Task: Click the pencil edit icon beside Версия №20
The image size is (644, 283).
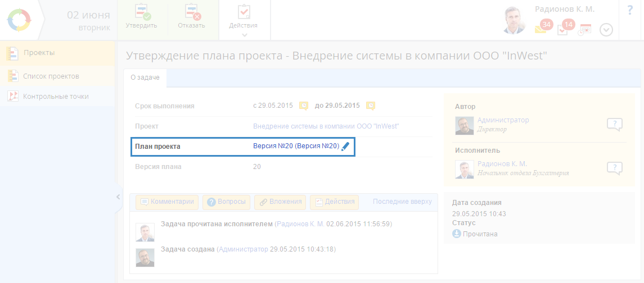Action: [345, 147]
